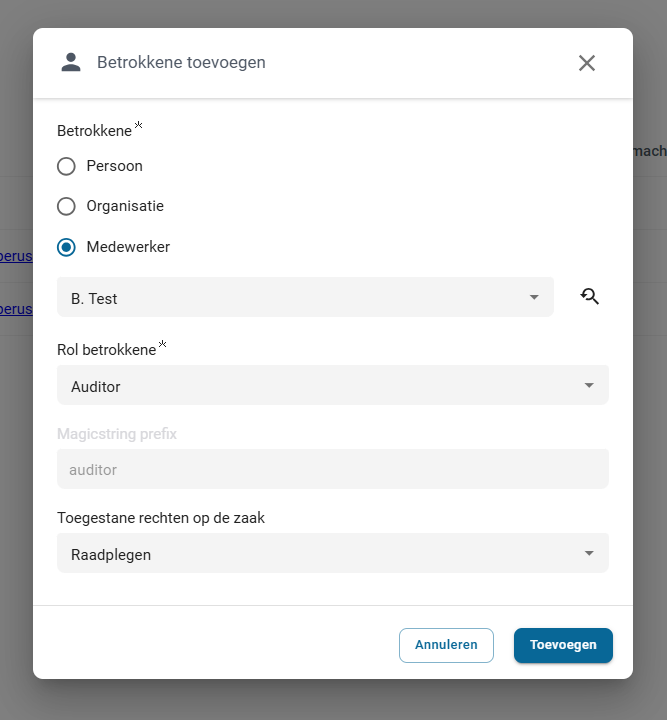Screen dimensions: 667x720
Task: Click the arrow on the B. Test field
Action: [534, 298]
